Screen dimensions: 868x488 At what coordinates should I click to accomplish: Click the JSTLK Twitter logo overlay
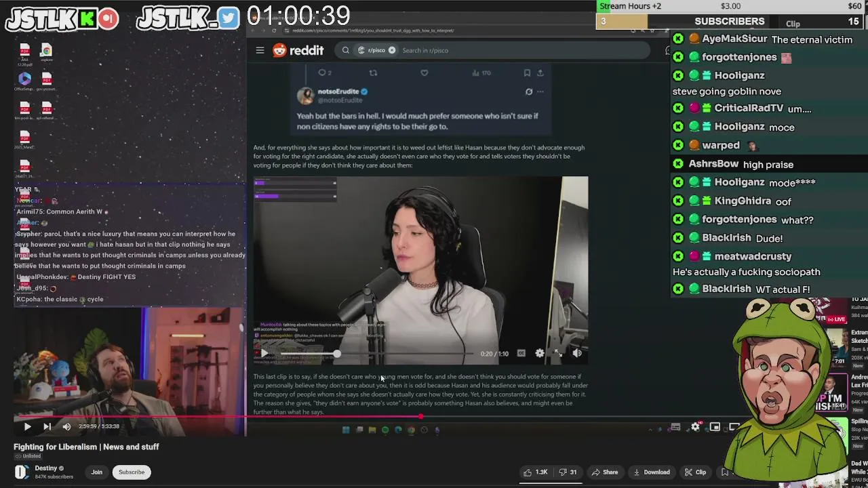[x=189, y=19]
